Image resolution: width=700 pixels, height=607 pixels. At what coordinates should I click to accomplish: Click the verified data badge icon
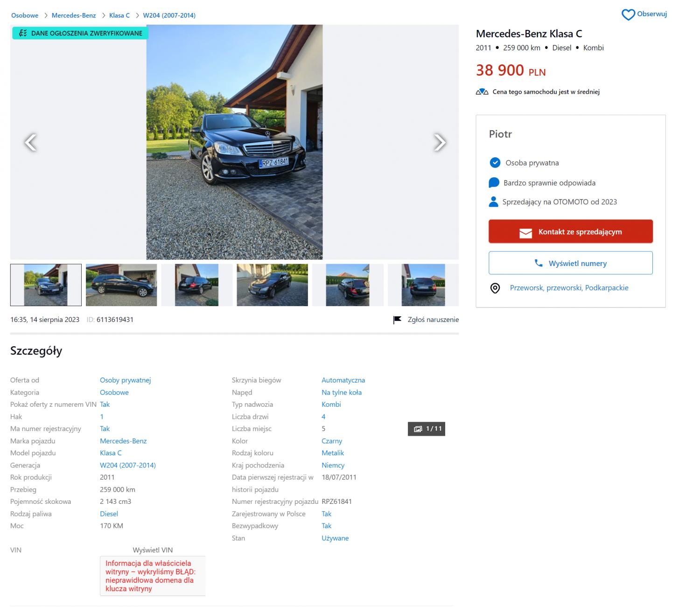point(23,33)
